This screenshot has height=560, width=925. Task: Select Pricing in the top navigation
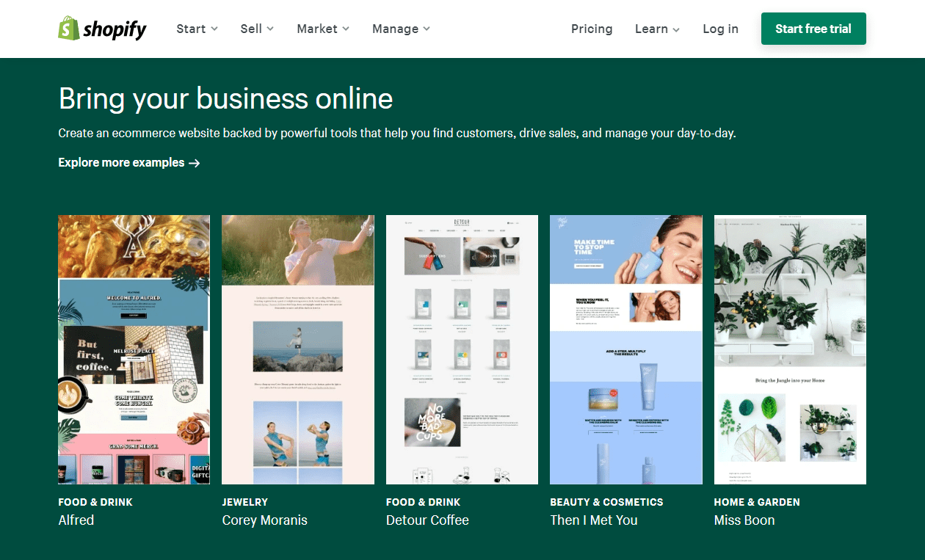pyautogui.click(x=592, y=29)
